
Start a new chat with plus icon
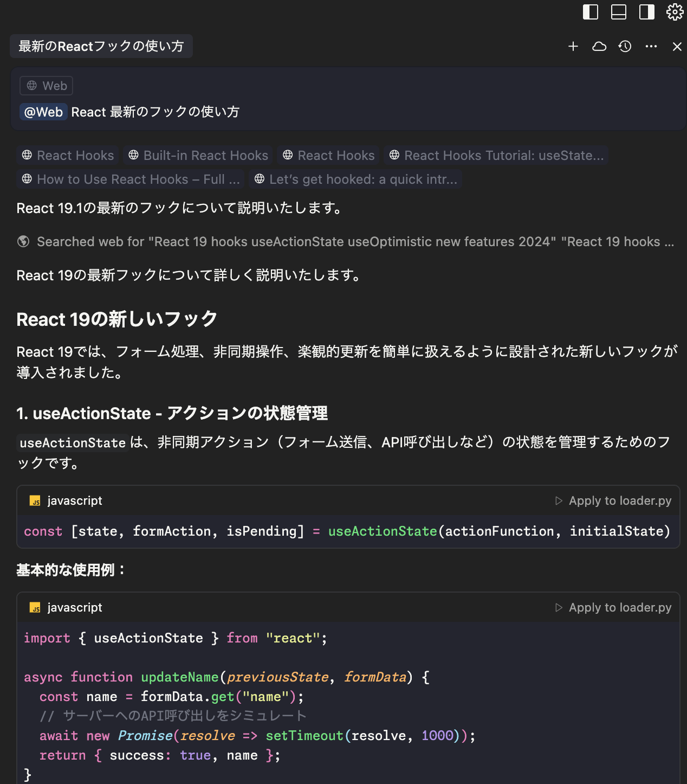tap(573, 47)
